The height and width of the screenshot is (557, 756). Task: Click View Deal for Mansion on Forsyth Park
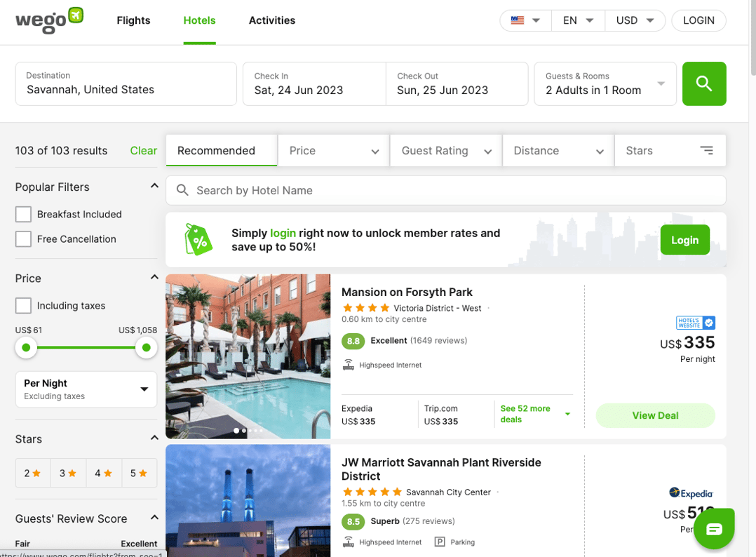pyautogui.click(x=655, y=415)
